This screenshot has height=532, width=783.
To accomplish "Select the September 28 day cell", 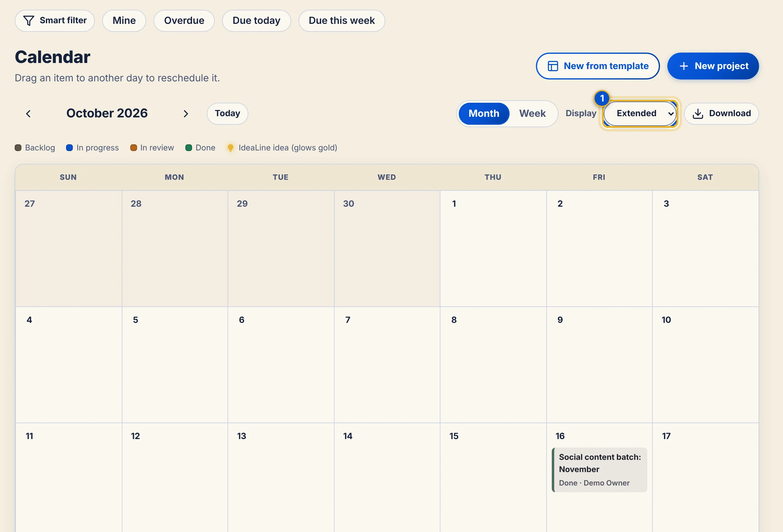I will coord(175,249).
